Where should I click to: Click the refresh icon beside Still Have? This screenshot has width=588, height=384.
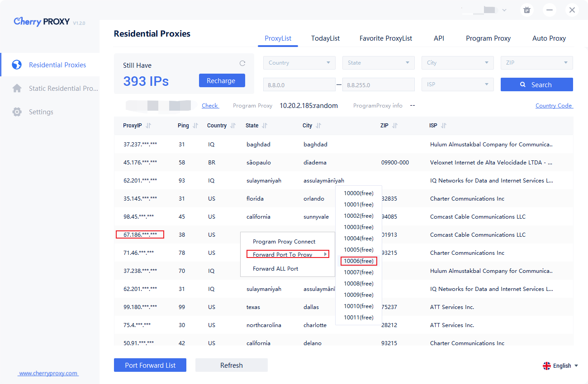(242, 64)
